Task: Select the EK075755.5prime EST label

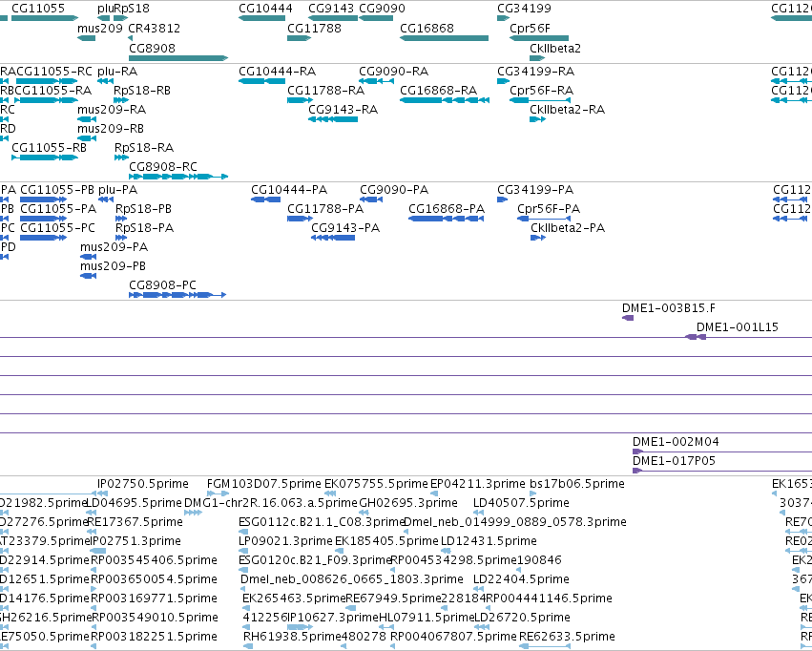Action: click(377, 484)
